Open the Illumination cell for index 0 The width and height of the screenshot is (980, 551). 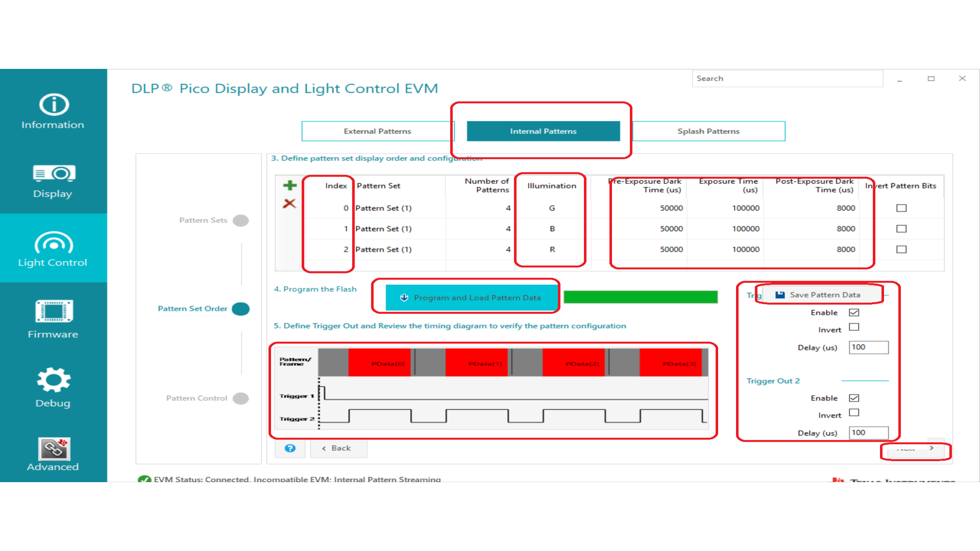pyautogui.click(x=552, y=208)
